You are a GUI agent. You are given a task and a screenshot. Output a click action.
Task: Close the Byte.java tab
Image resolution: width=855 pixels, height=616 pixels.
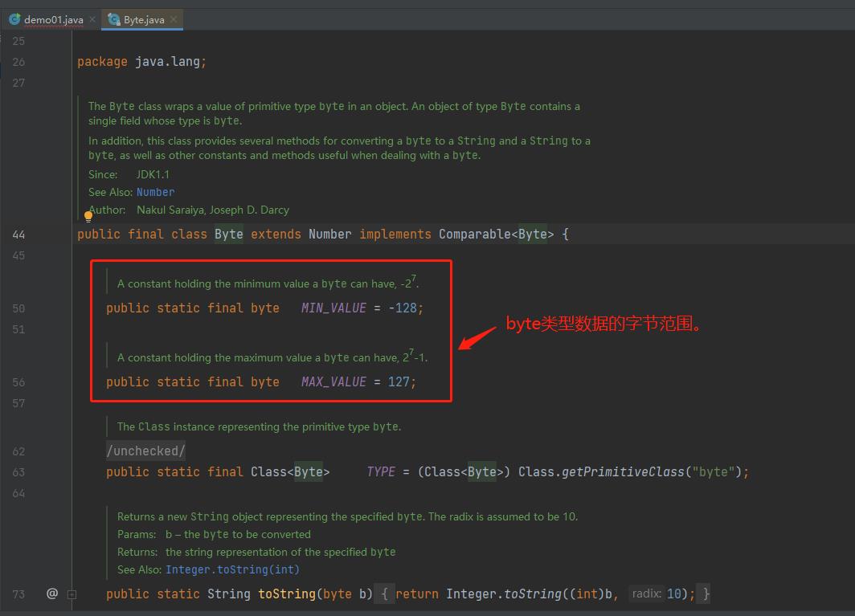point(174,19)
